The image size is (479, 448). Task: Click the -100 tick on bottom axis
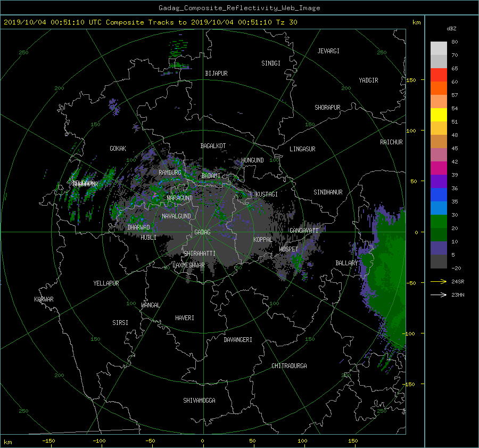click(99, 441)
